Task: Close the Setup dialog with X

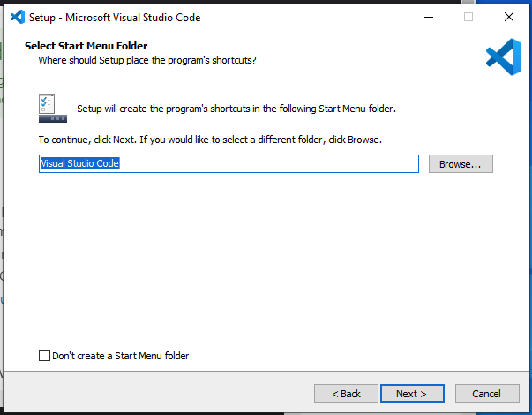Action: point(509,17)
